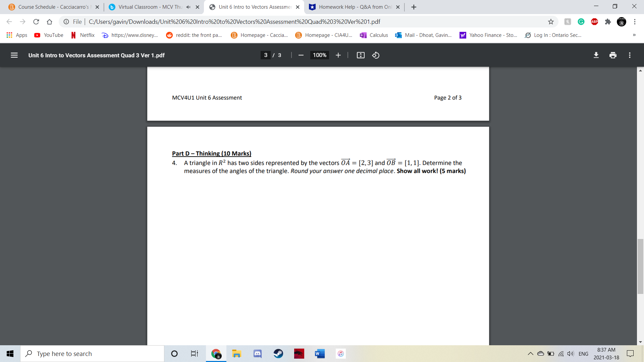Click the zoom out minus control

point(301,55)
